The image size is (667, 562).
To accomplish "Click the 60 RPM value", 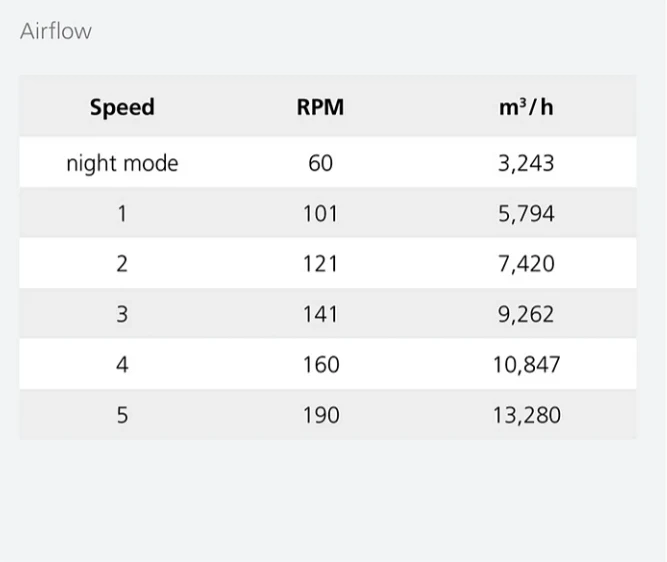I will coord(320,163).
